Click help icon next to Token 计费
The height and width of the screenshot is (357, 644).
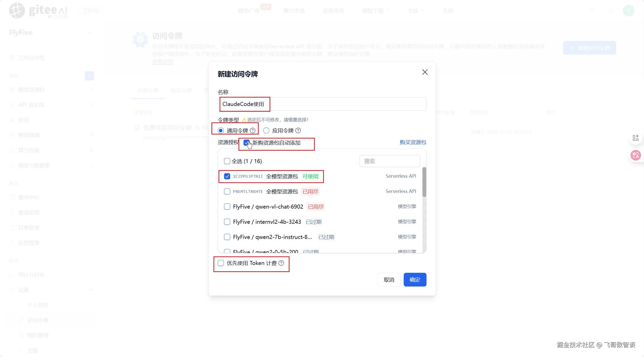(x=281, y=263)
